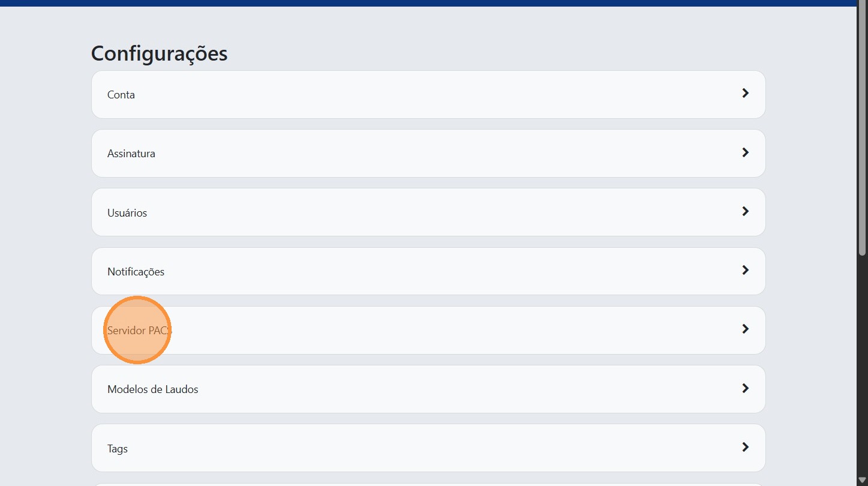Click the chevron icon beside Modelos de Laudos
The image size is (868, 486).
(x=745, y=388)
